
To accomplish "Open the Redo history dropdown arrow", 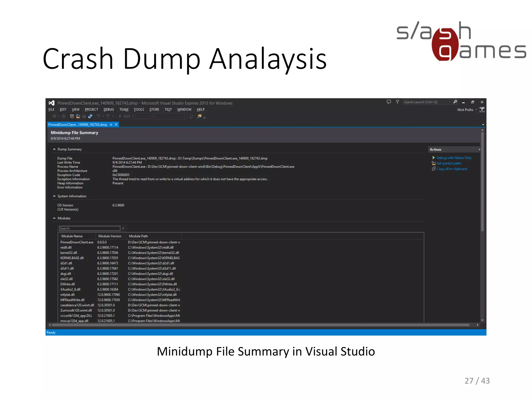I will tap(113, 116).
